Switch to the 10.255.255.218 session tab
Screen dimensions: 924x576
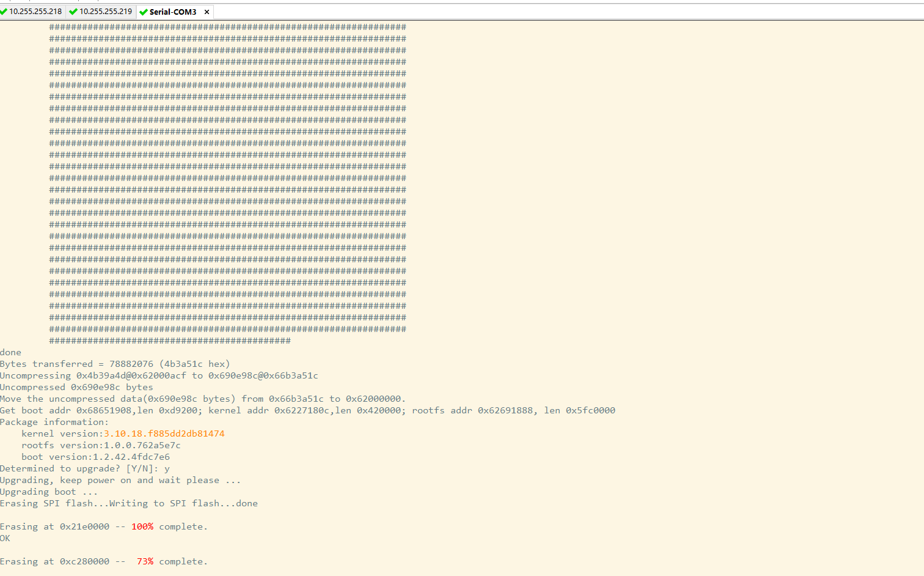32,12
